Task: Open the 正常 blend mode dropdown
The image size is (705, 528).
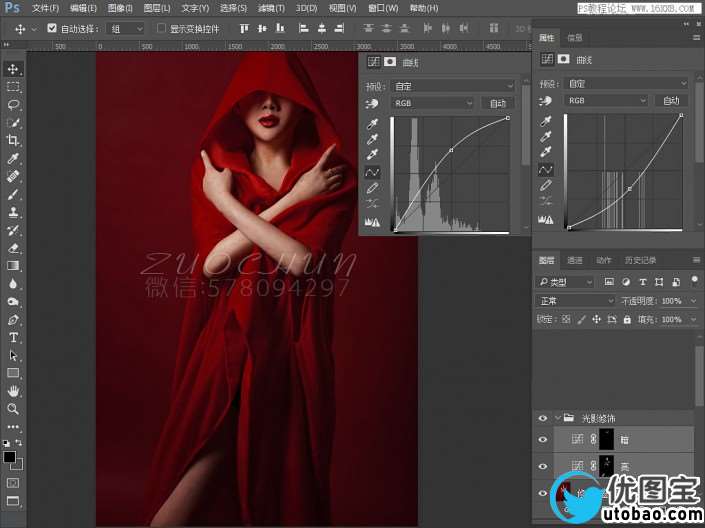Action: [x=576, y=300]
